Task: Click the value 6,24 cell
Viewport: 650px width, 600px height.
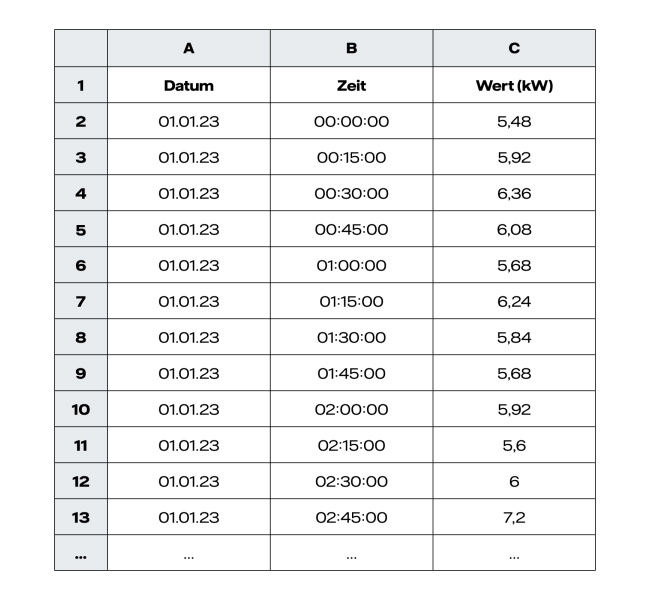Action: pos(514,301)
